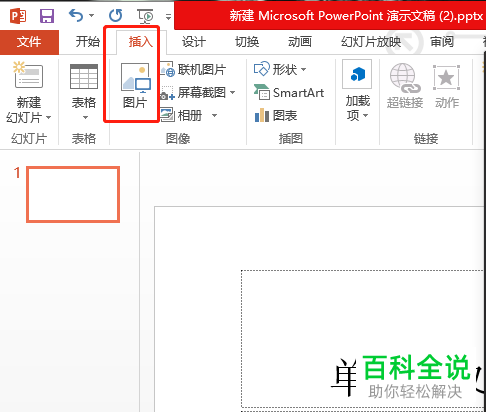Viewport: 486px width, 412px height.
Task: Start slideshow from beginning via toolbar icon
Action: coord(145,16)
